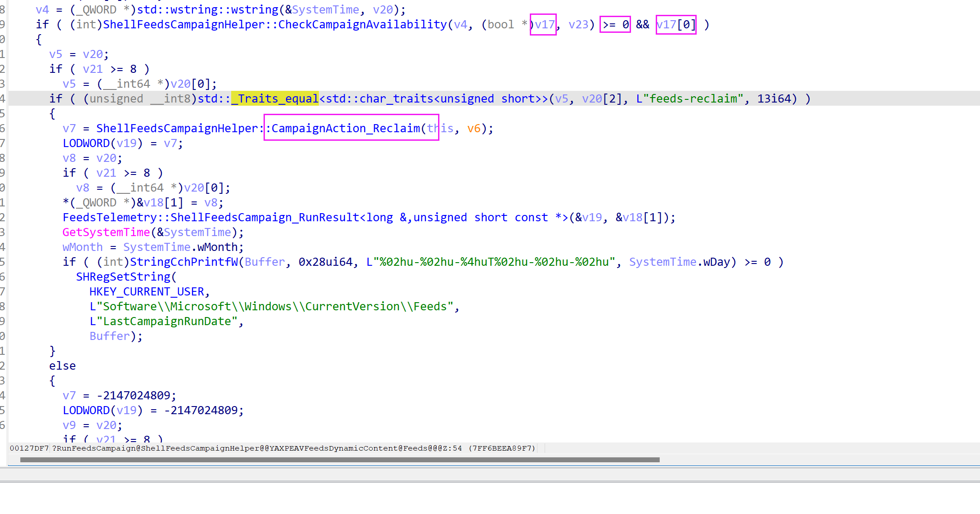Click the orange v6 argument
980x514 pixels.
(474, 128)
